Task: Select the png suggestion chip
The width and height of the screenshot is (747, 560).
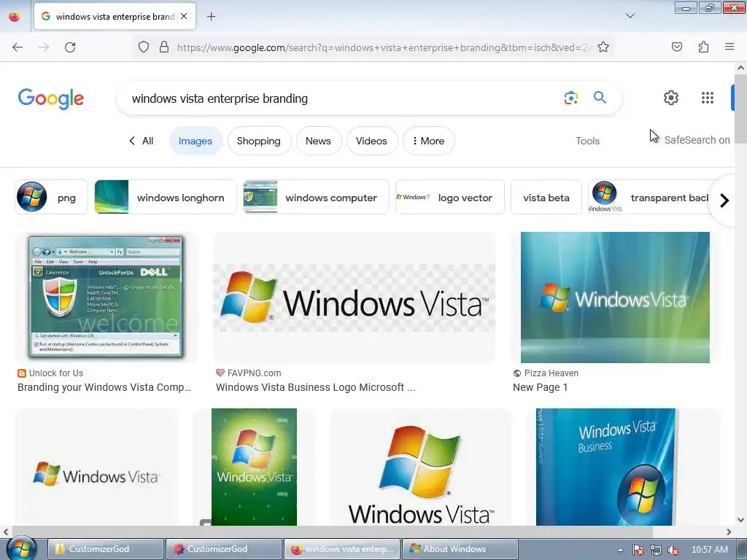Action: click(x=51, y=197)
